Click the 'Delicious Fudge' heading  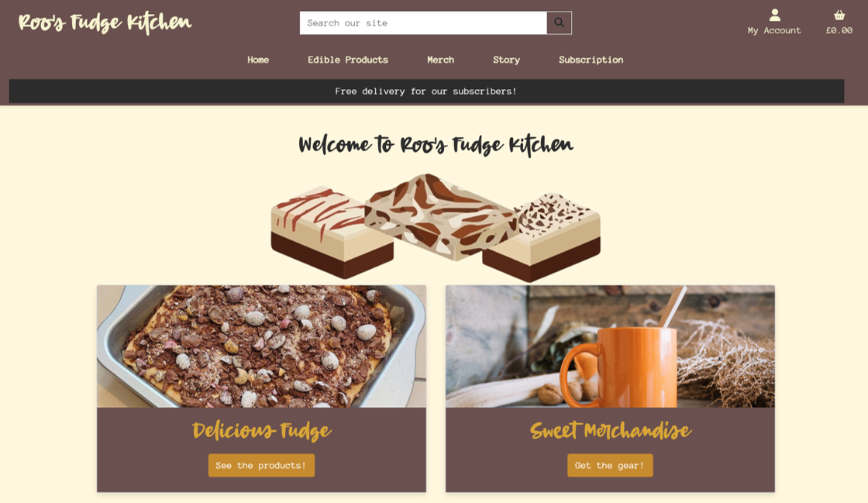point(261,430)
